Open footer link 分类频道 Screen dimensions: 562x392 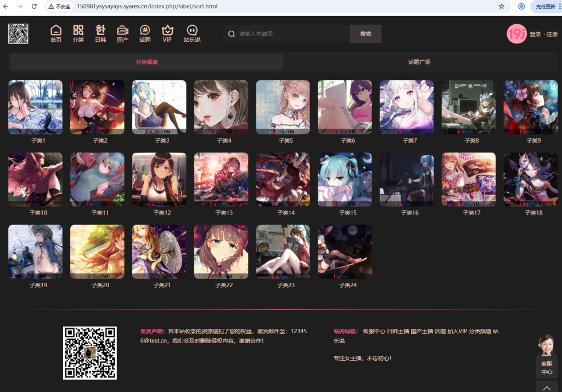[x=480, y=331]
